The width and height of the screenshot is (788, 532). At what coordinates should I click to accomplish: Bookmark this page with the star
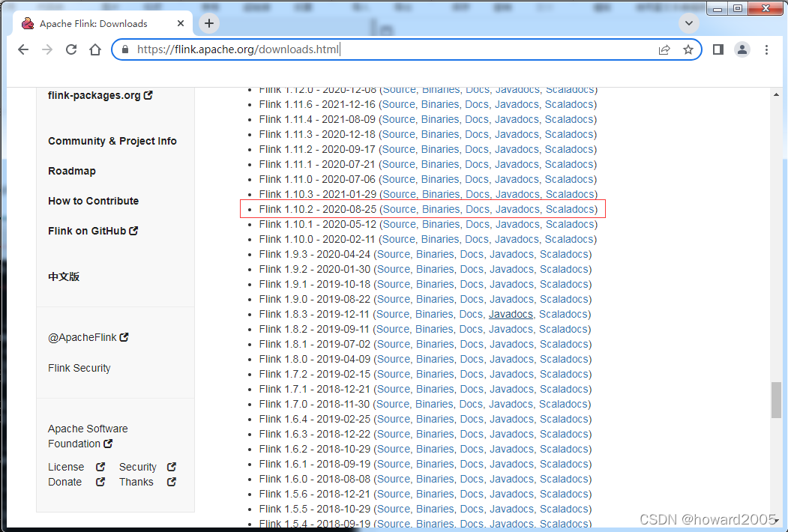(688, 49)
